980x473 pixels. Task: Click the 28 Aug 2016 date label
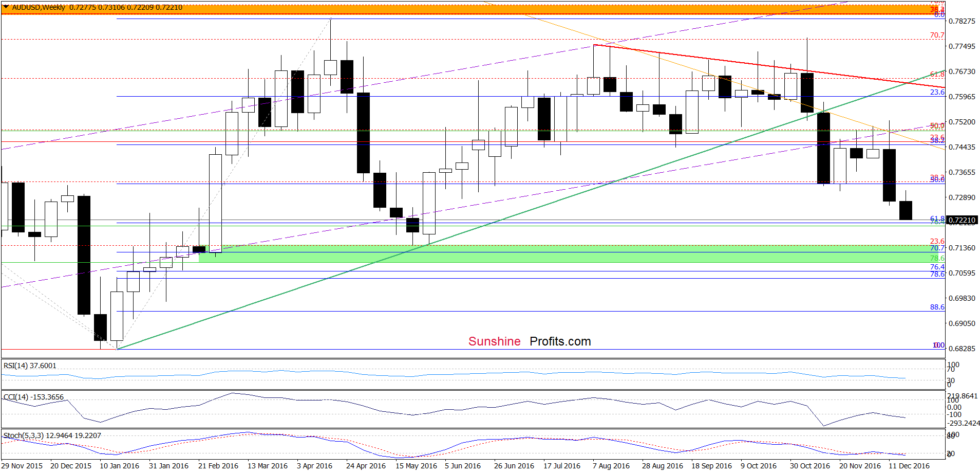tap(662, 466)
